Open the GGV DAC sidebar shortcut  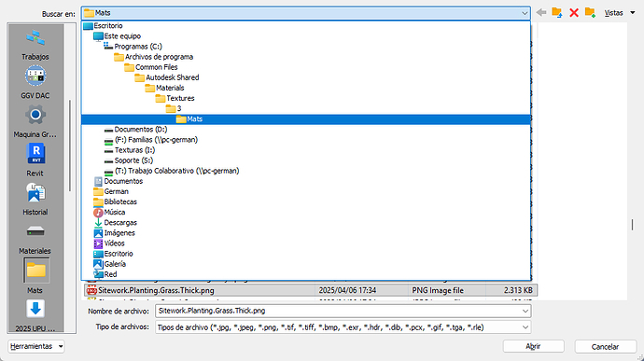[35, 82]
